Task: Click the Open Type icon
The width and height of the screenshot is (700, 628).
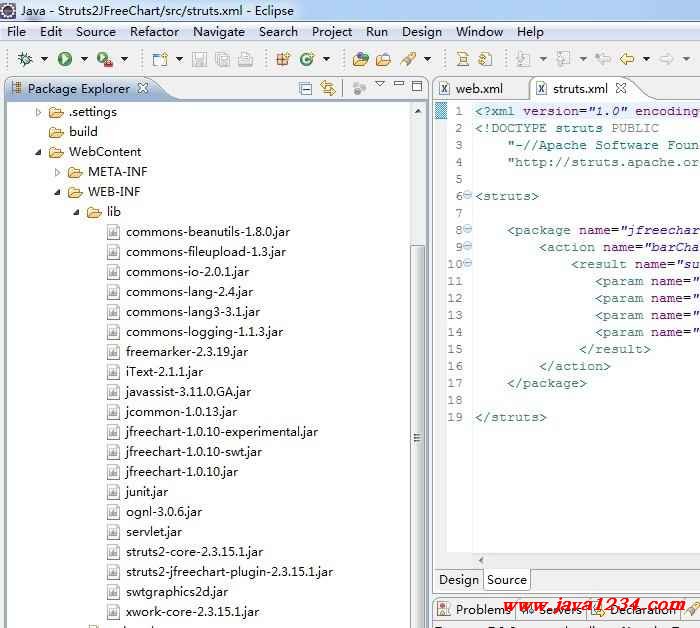Action: pos(361,59)
